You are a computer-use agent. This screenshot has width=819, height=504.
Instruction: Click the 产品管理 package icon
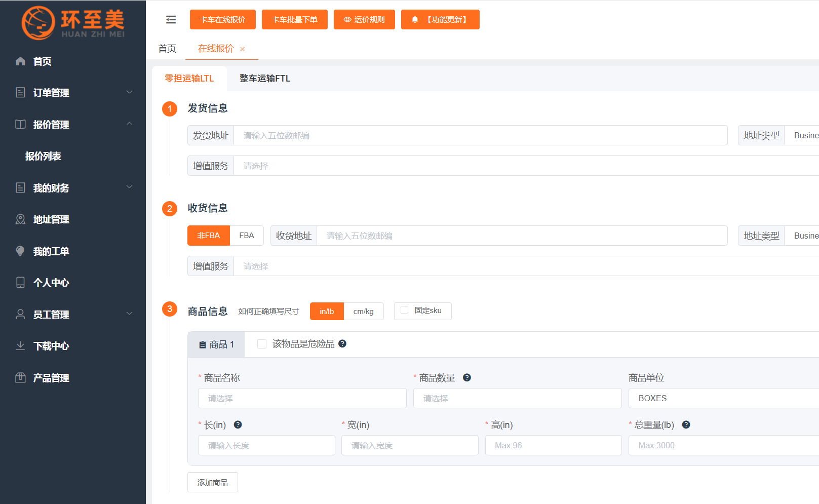(x=20, y=378)
